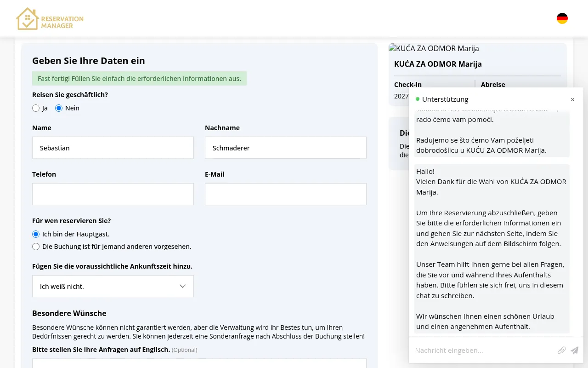Click into the E-Mail input field

[286, 194]
